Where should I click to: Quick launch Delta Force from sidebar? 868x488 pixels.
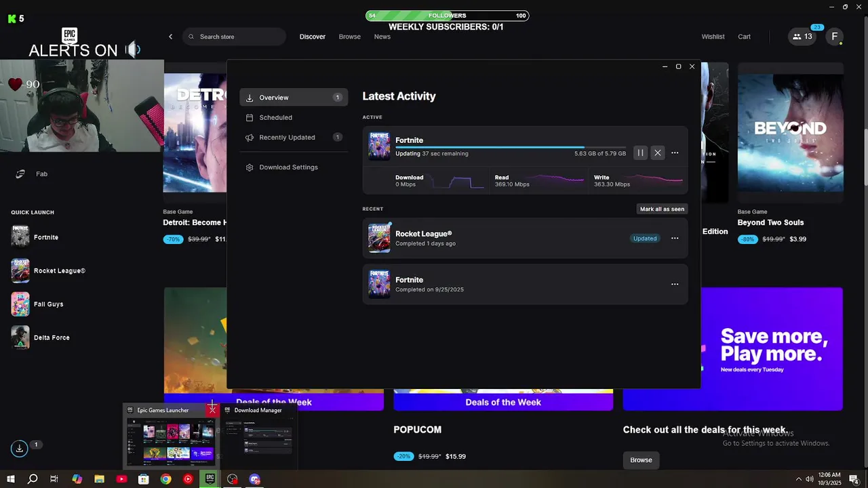(x=41, y=338)
